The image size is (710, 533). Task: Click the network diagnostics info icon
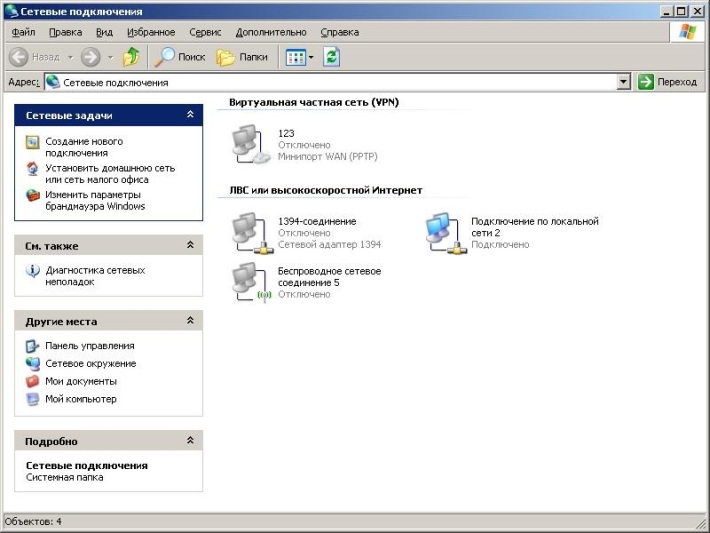(32, 271)
